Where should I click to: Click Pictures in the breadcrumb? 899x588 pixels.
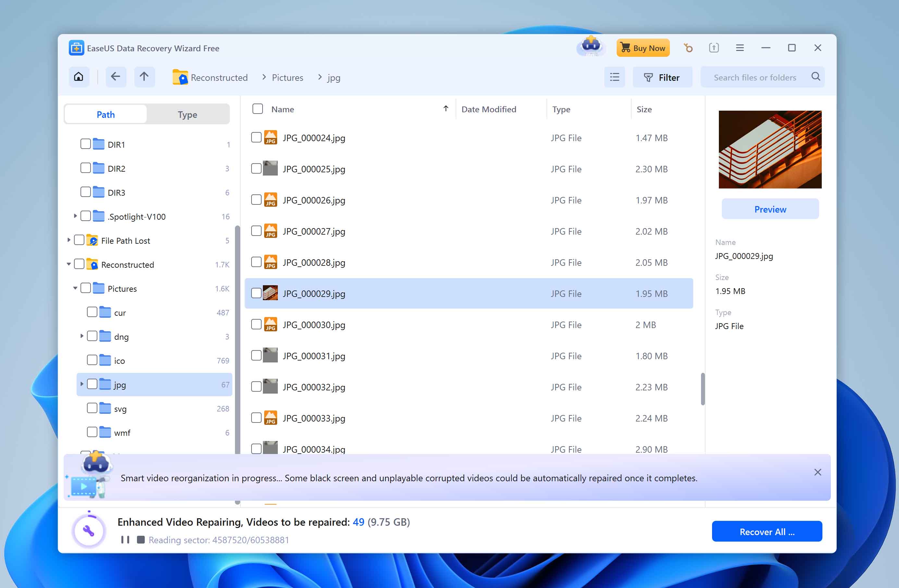pos(288,78)
